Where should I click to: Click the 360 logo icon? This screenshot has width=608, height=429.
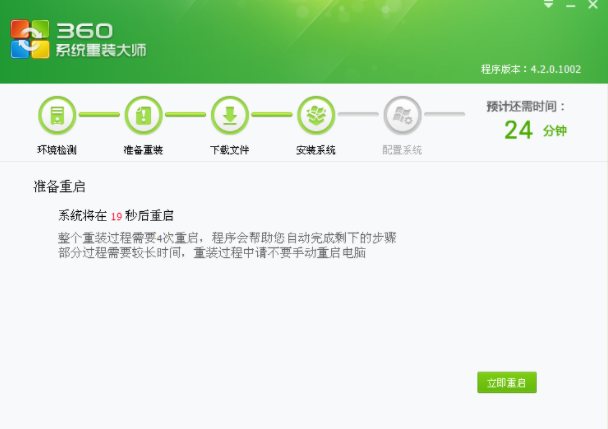coord(29,40)
